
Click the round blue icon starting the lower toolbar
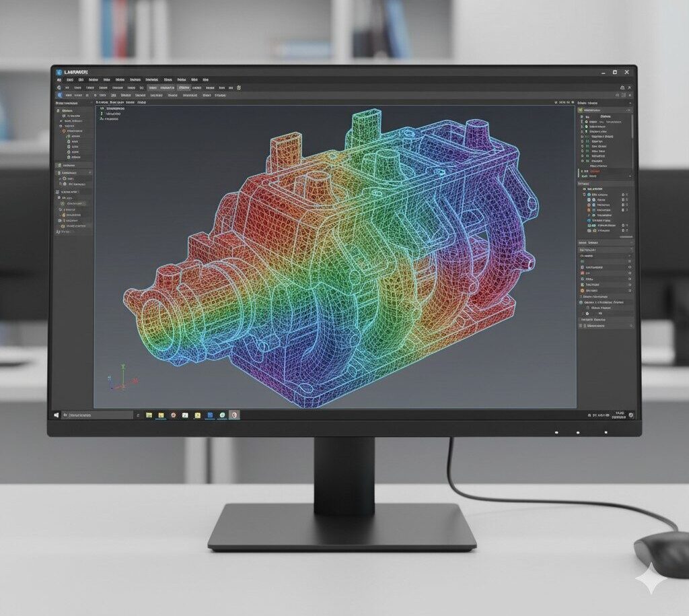pos(60,96)
